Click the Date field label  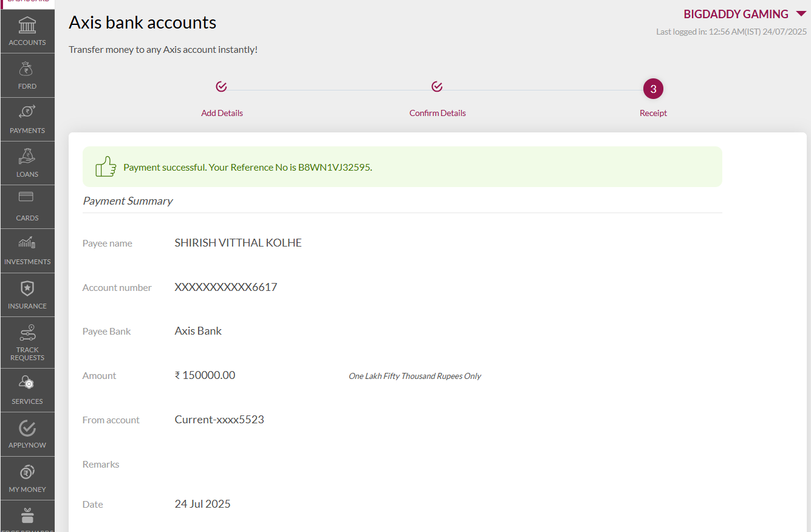pos(93,505)
